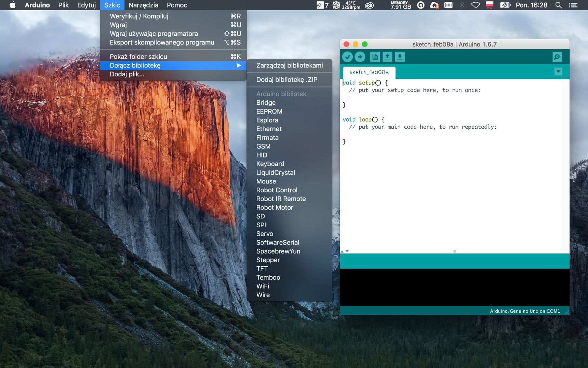Include the LiquidCrystal library
The image size is (588, 368).
[290, 173]
